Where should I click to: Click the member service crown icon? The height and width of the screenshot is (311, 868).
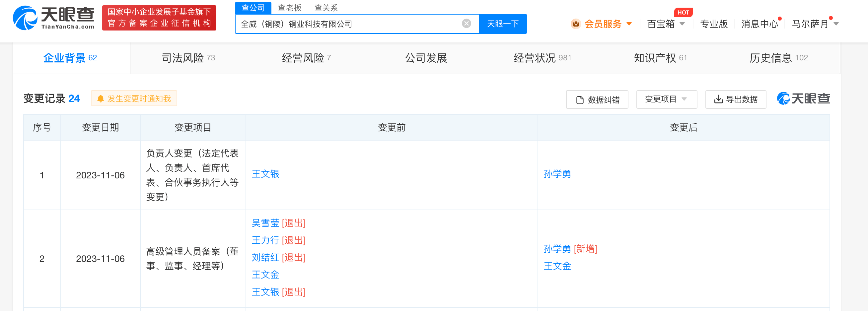(576, 24)
